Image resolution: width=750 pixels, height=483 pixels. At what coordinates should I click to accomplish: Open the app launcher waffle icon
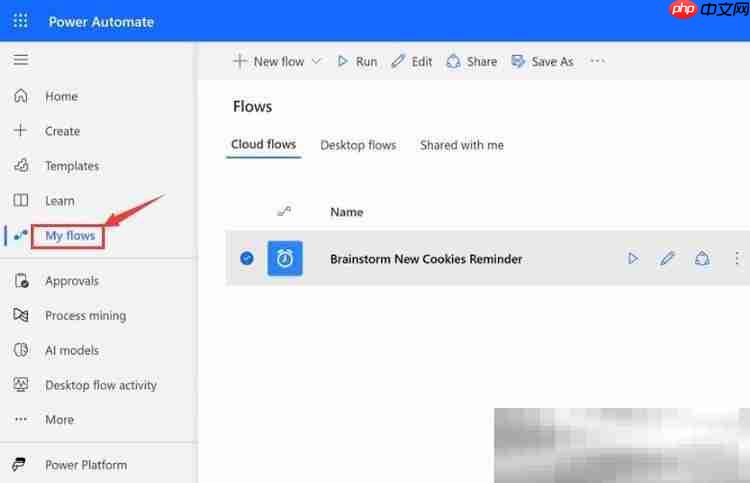click(x=20, y=21)
